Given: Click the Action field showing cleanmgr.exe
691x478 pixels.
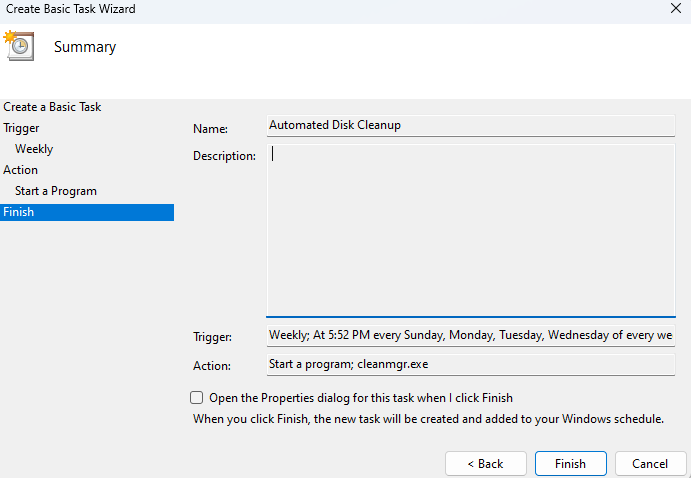Looking at the screenshot, I should 470,365.
